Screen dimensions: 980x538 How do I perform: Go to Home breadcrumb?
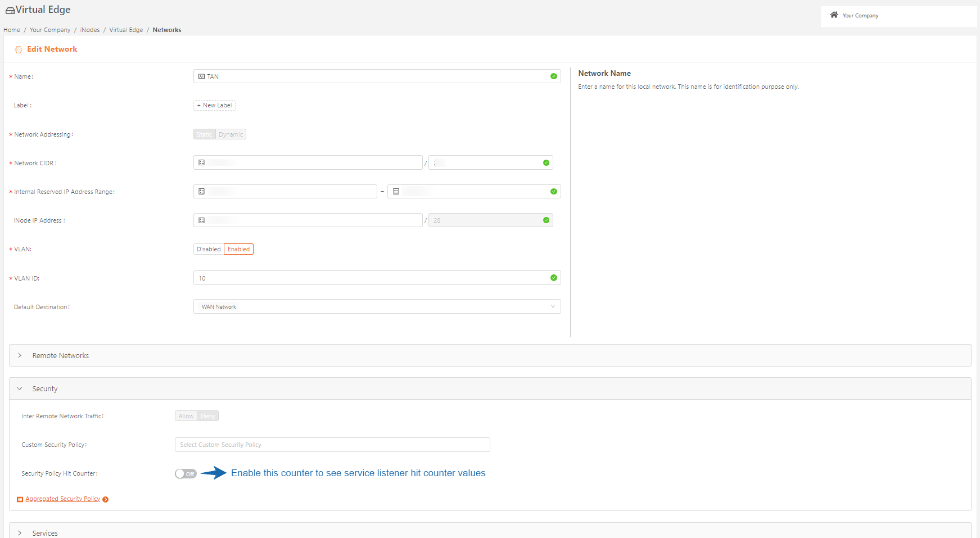[x=12, y=30]
